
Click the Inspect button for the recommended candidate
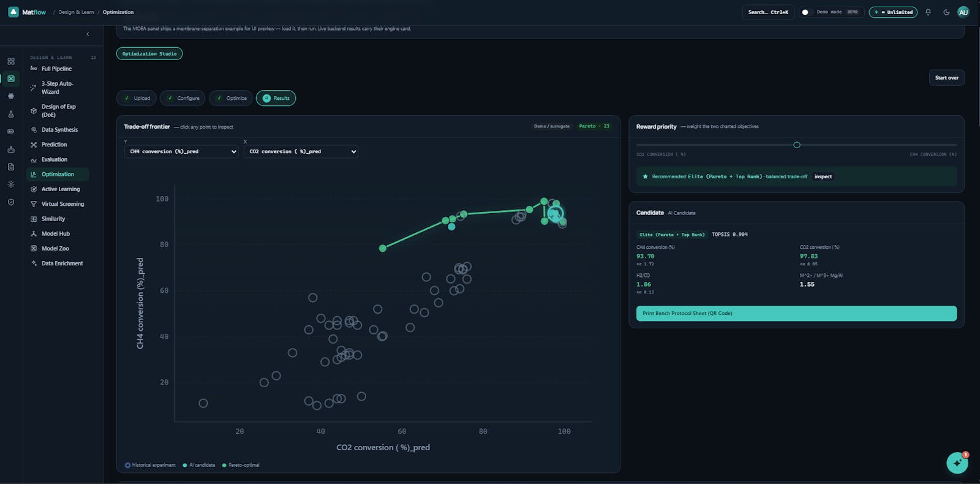823,176
